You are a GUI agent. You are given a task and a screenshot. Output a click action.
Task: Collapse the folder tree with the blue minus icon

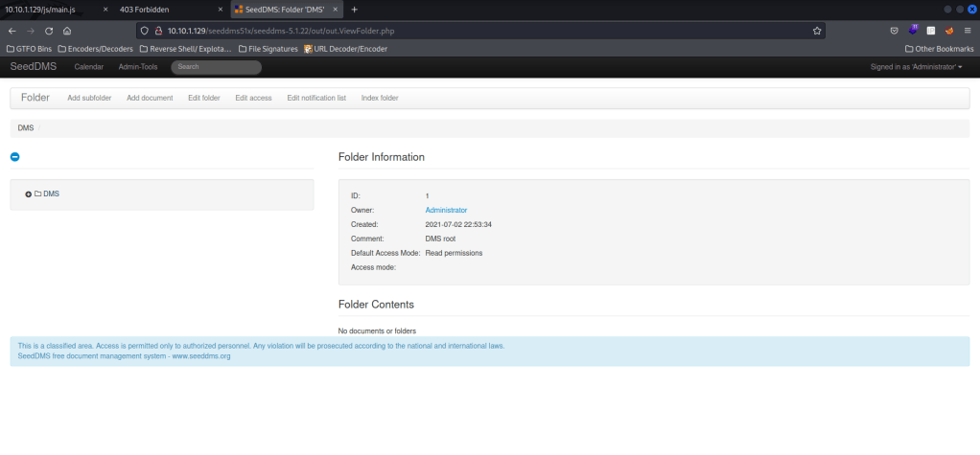tap(14, 157)
